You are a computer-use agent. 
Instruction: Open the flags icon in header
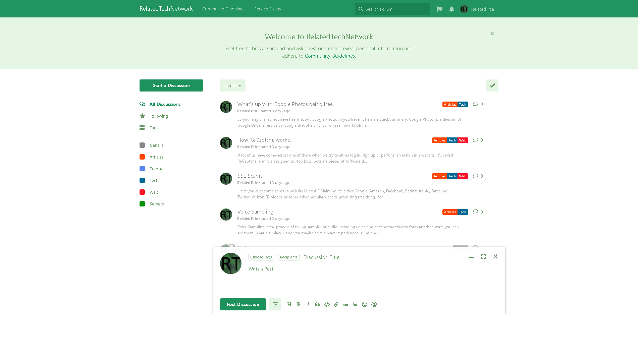pos(440,9)
